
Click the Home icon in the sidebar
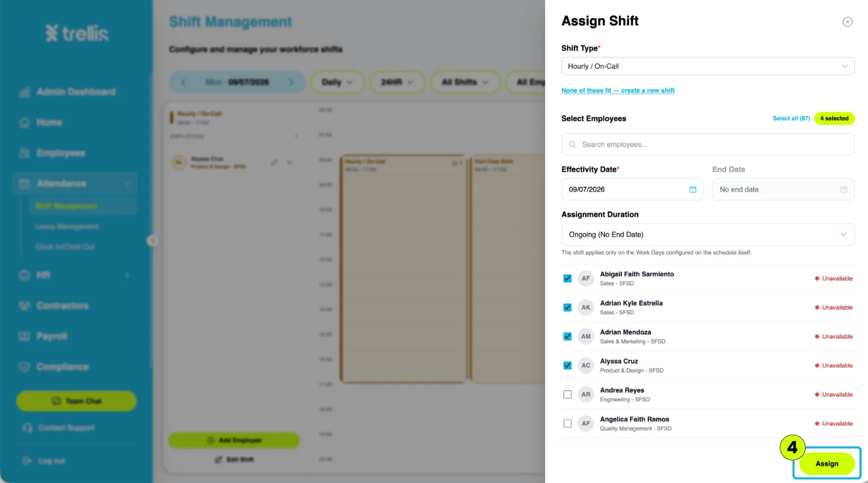(x=24, y=123)
